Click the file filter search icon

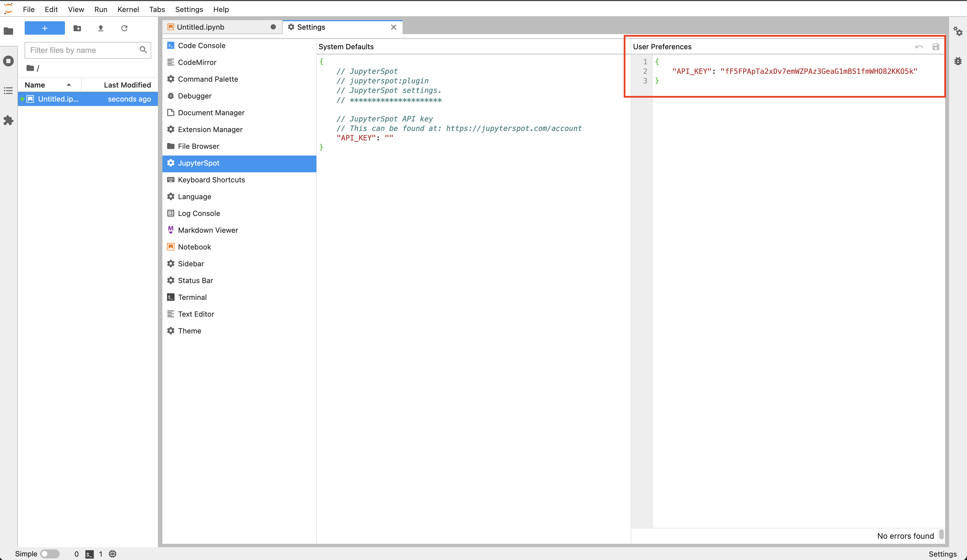[143, 50]
